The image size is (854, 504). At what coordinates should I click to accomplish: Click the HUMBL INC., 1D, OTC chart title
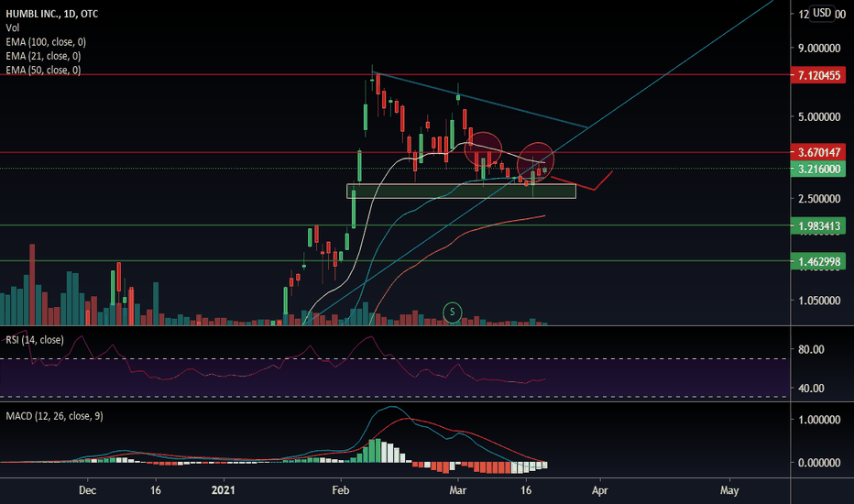click(51, 14)
